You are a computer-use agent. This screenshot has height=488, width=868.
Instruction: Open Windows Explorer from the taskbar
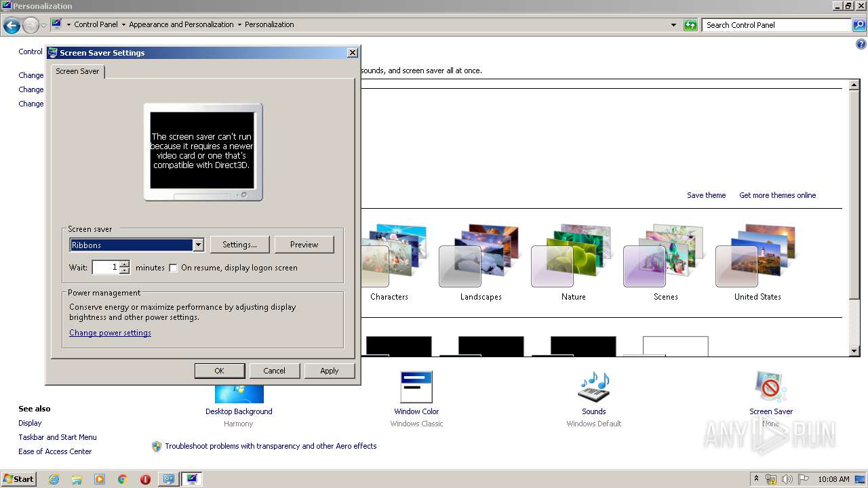click(77, 479)
